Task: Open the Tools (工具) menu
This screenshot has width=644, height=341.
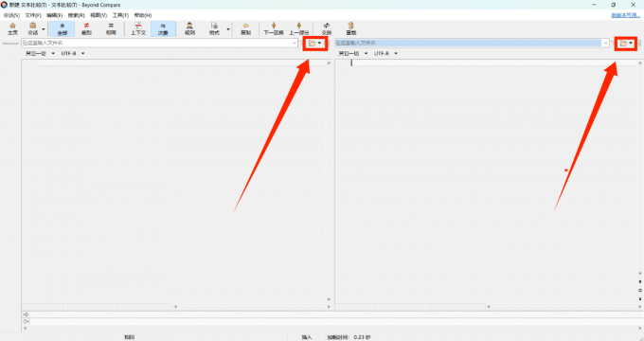Action: coord(120,15)
